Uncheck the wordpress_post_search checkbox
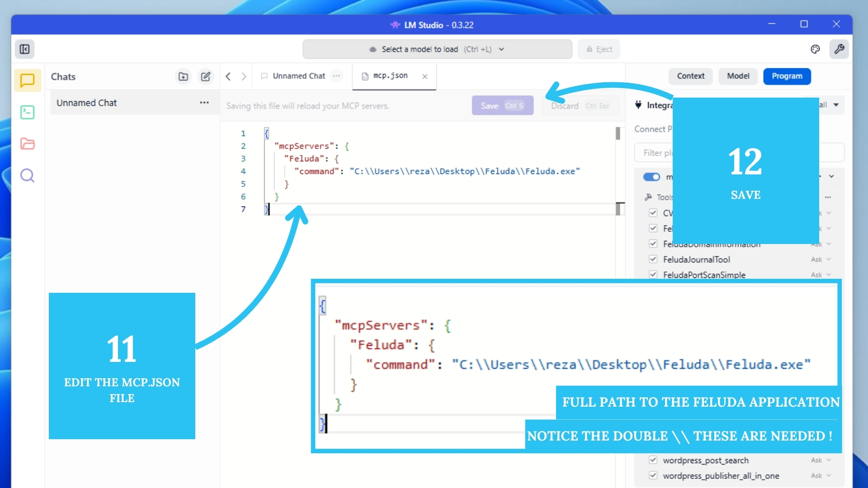Image resolution: width=868 pixels, height=488 pixels. point(653,460)
